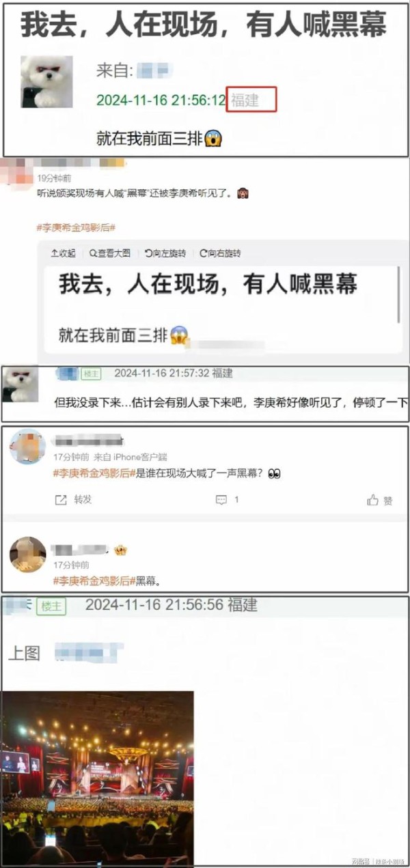Image resolution: width=410 pixels, height=868 pixels.
Task: Like the post with 赞 thumbs-up
Action: pos(380,500)
